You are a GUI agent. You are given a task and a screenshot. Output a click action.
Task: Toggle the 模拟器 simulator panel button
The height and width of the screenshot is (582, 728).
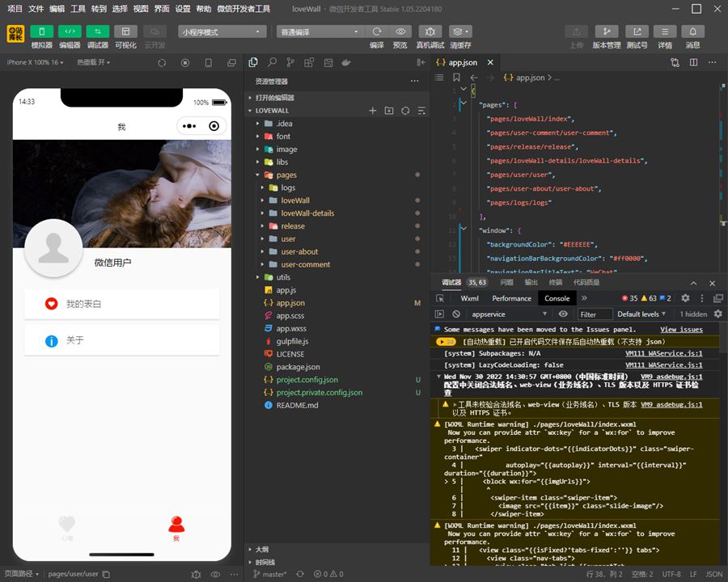click(41, 32)
